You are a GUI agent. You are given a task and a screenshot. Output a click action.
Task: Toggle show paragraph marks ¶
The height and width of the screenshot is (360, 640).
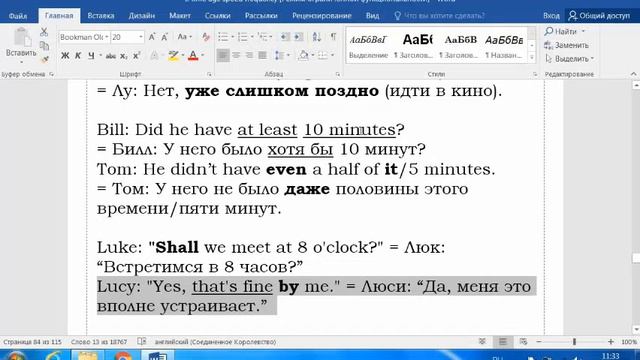coord(333,37)
